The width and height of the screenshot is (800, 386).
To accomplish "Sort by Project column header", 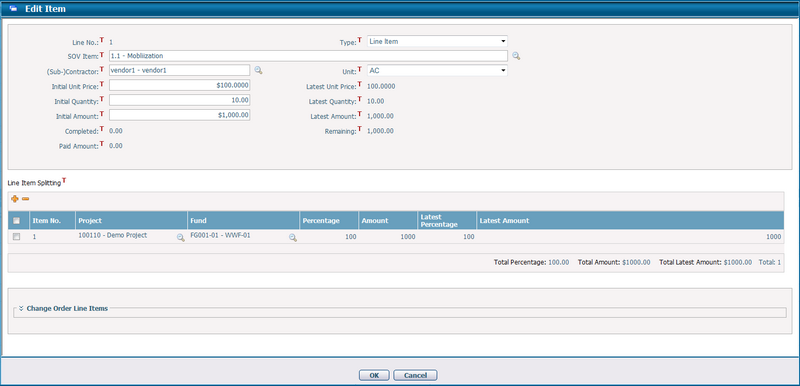I will (x=132, y=221).
